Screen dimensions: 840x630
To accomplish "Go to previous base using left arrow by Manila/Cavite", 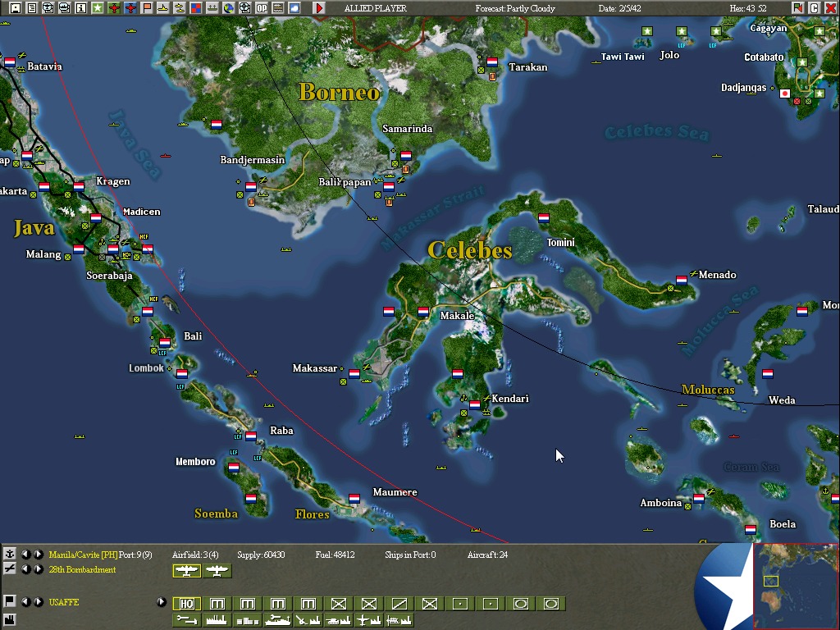I will (25, 555).
